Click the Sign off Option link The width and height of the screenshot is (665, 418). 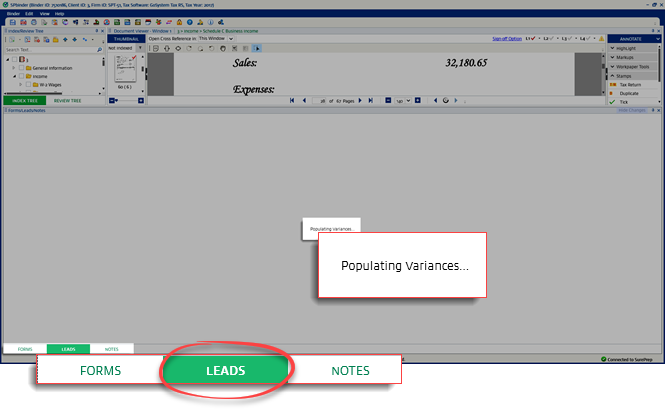[x=507, y=39]
